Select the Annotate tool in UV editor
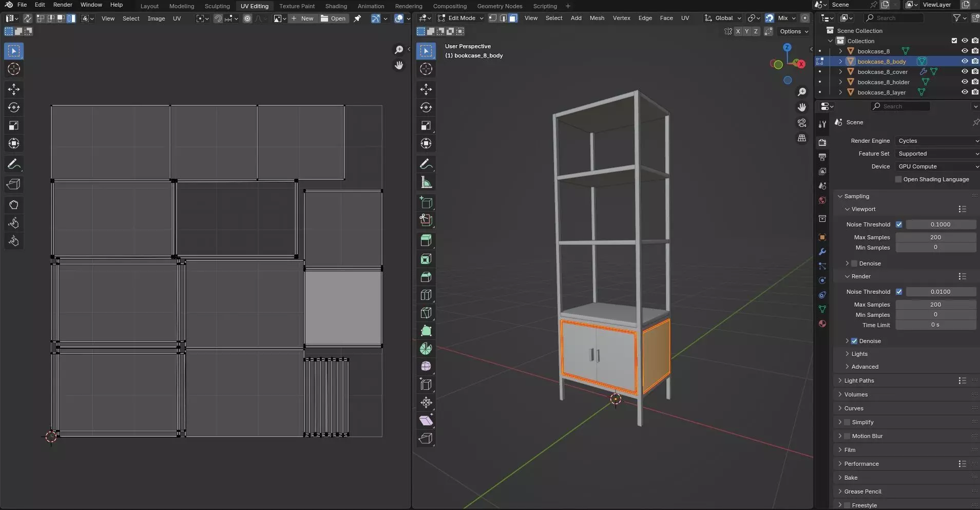Viewport: 980px width, 510px height. tap(14, 164)
